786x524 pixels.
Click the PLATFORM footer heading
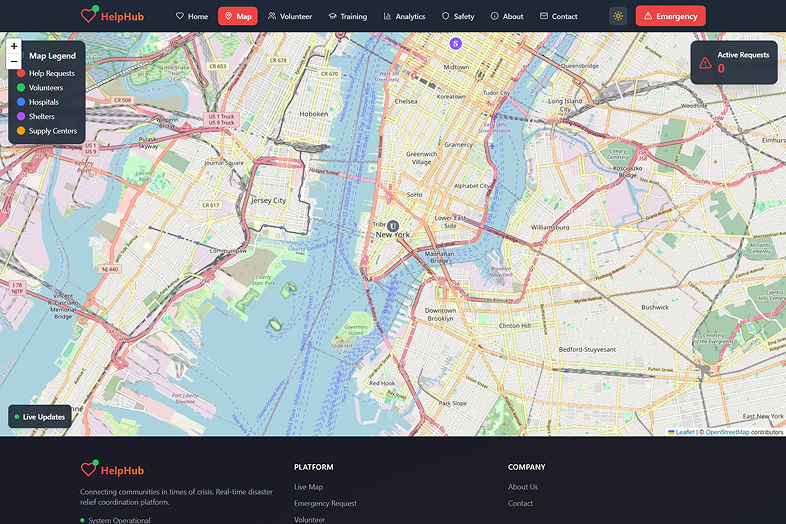tap(314, 467)
